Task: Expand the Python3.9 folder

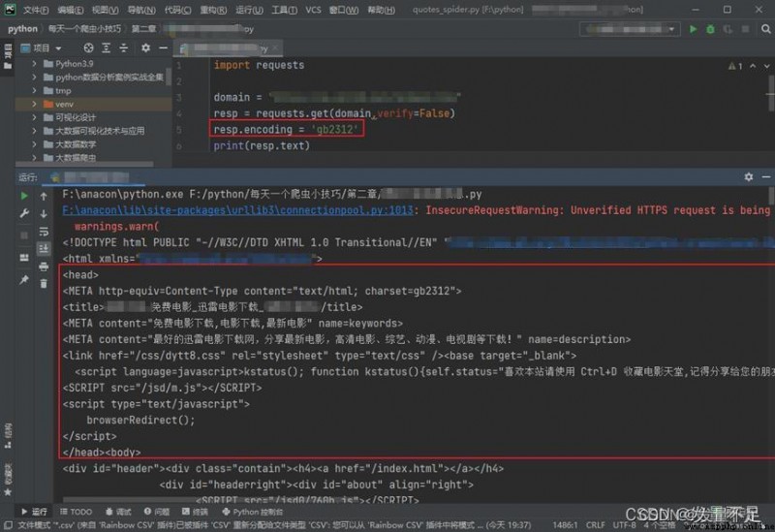Action: click(34, 64)
